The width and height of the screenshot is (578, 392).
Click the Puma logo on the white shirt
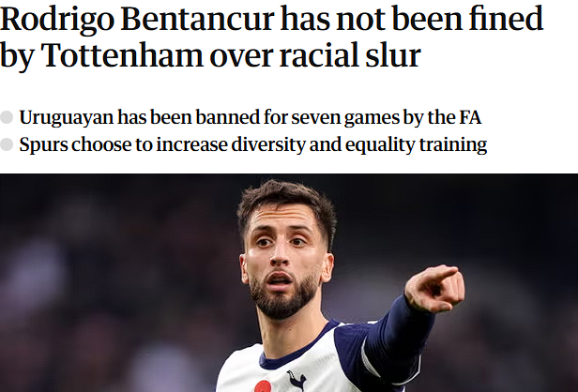click(297, 379)
